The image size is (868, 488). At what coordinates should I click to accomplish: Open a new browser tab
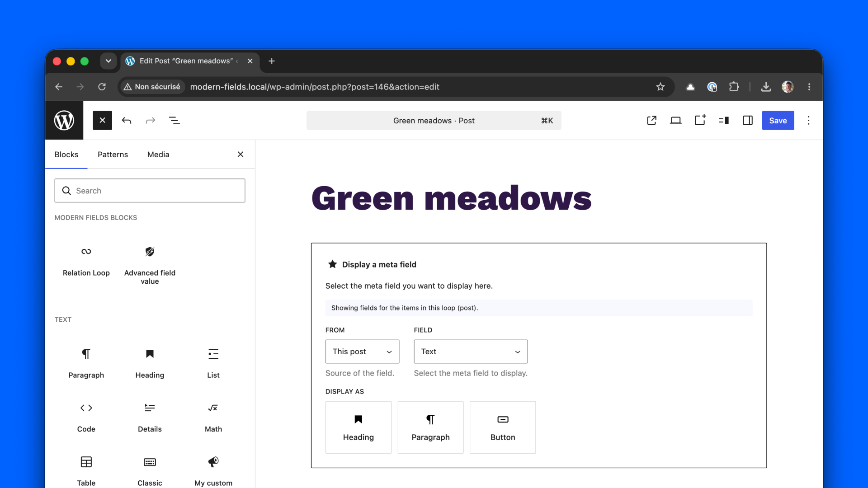tap(272, 61)
